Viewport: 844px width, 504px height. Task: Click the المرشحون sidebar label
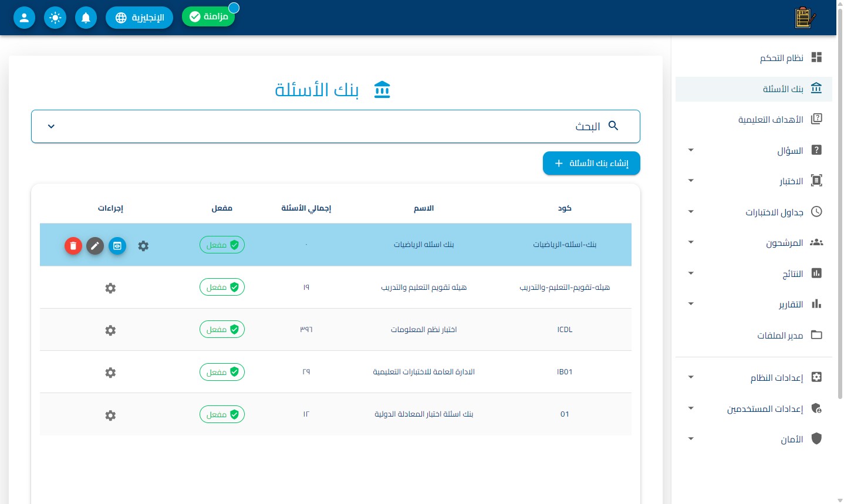tap(784, 243)
